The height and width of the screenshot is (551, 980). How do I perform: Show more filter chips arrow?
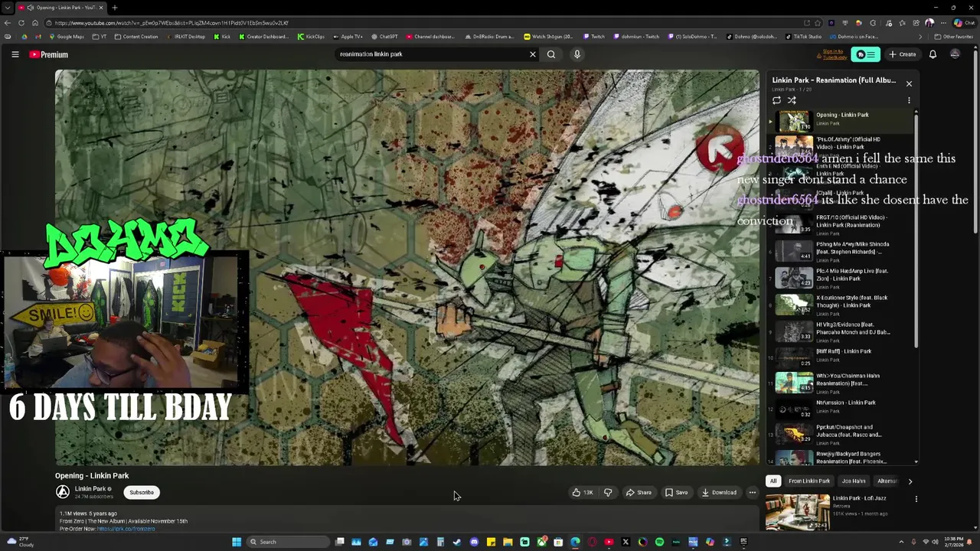pyautogui.click(x=910, y=481)
